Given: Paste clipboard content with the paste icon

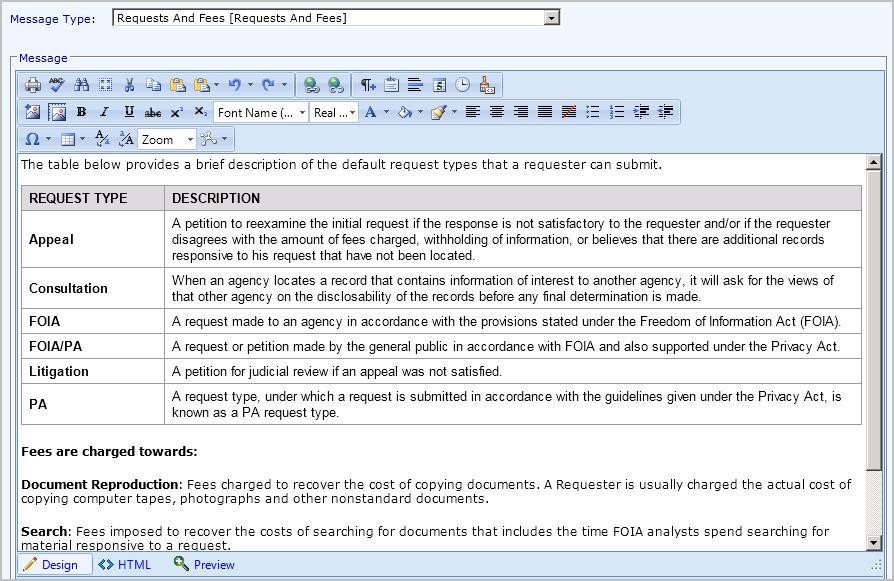Looking at the screenshot, I should pyautogui.click(x=178, y=85).
